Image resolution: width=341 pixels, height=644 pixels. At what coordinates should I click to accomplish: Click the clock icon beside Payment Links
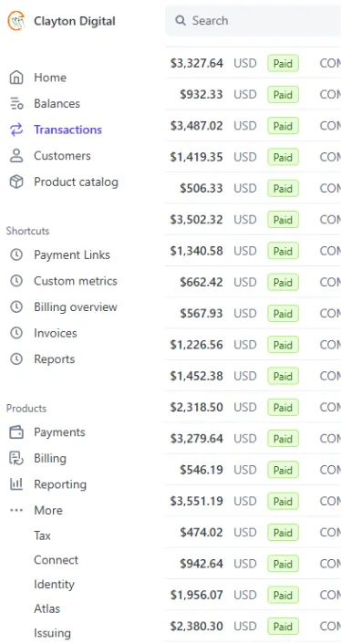pyautogui.click(x=16, y=254)
